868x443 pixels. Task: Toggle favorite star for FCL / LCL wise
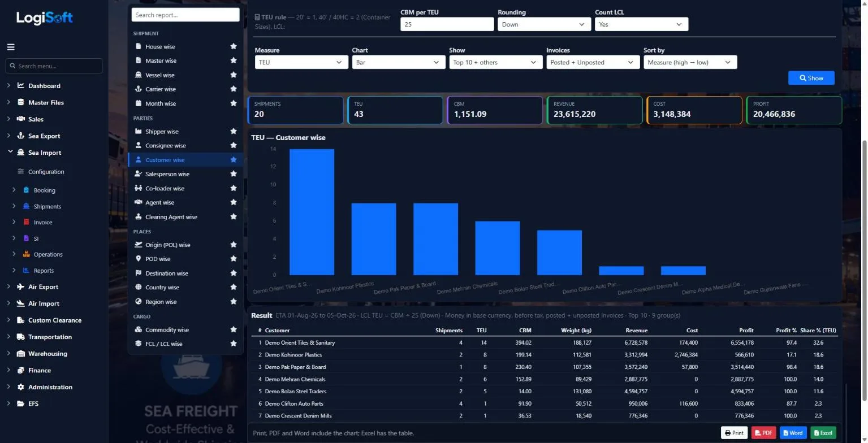(234, 344)
